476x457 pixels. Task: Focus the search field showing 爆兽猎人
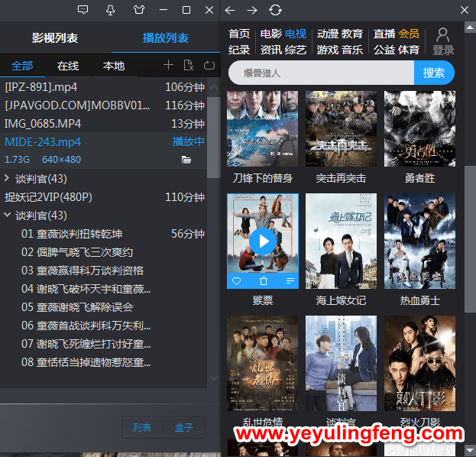(321, 73)
